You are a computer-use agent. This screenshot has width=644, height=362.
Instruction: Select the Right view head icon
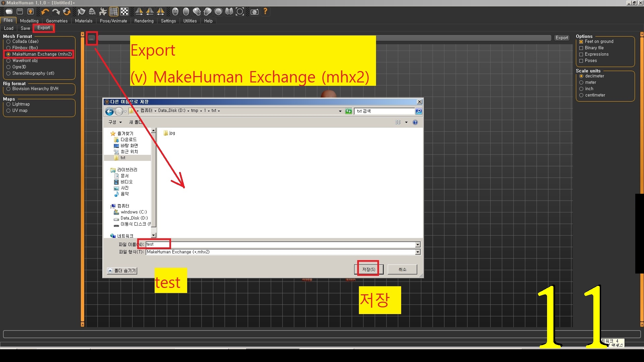pyautogui.click(x=208, y=12)
